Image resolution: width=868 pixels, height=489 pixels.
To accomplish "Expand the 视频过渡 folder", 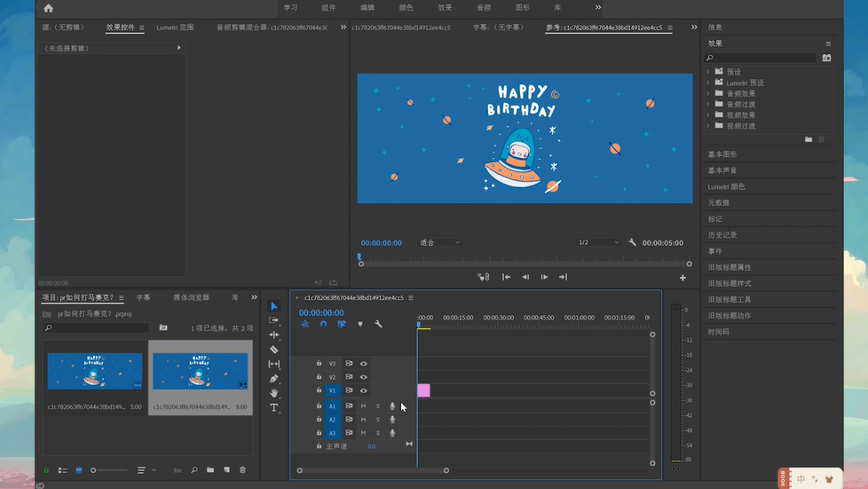I will click(708, 126).
